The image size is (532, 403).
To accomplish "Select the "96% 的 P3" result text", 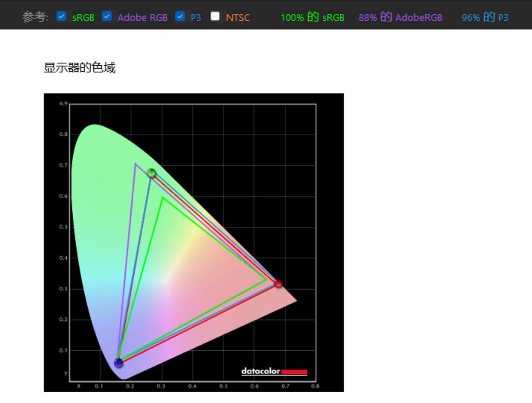I will pos(485,17).
